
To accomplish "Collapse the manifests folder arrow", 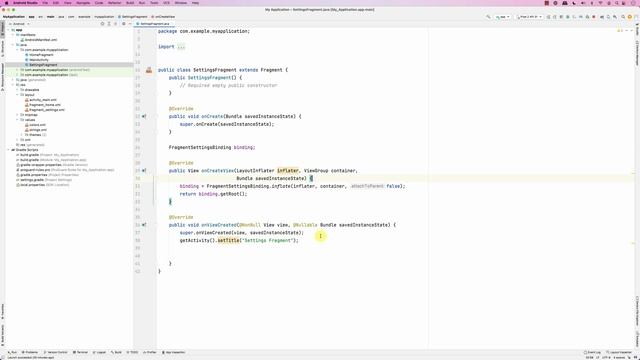I will pyautogui.click(x=13, y=35).
